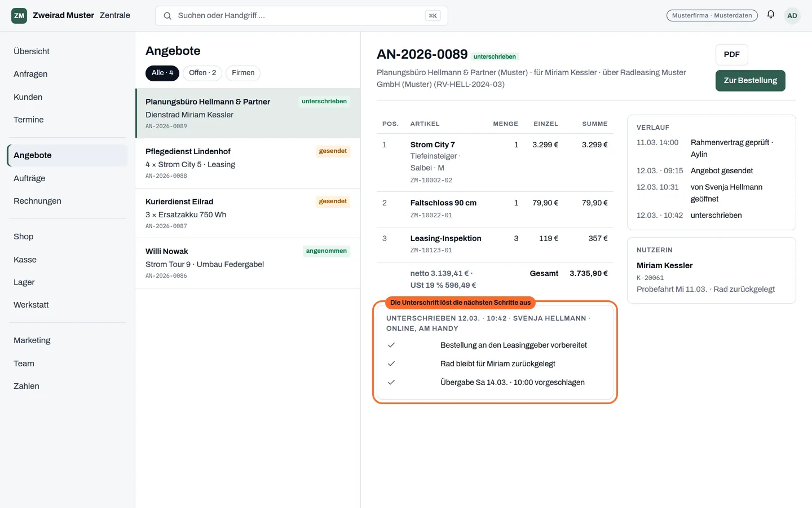Filter offers by Offen · 2
The image size is (812, 508).
202,73
